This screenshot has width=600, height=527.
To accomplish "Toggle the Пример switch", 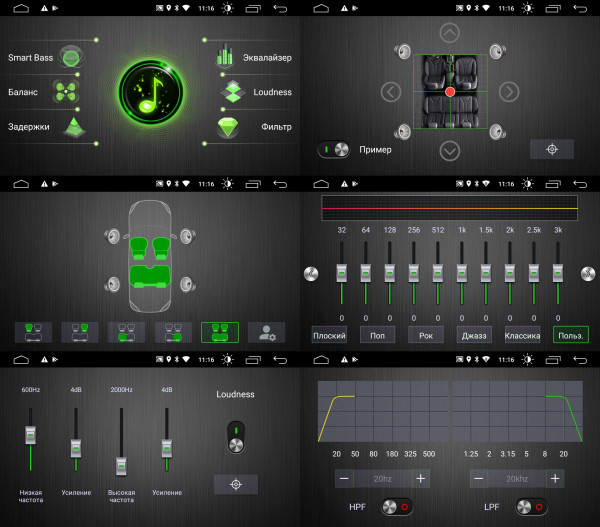I will tap(334, 150).
